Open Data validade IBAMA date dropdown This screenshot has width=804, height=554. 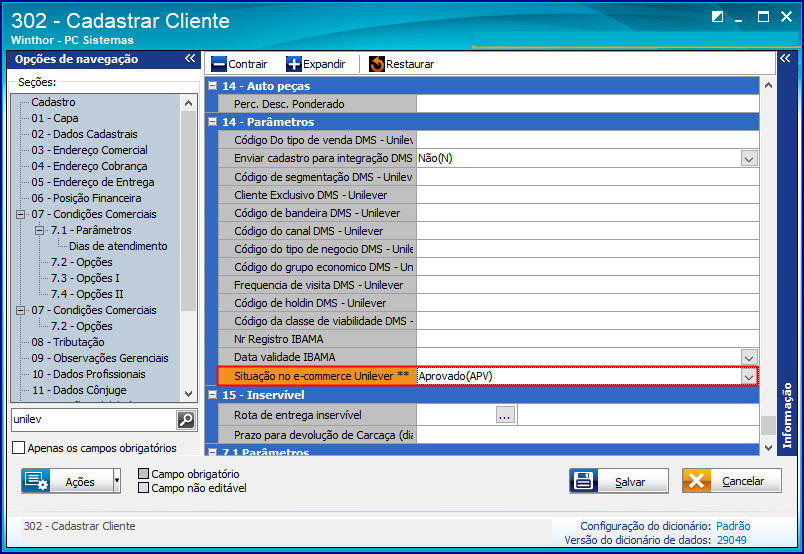[x=749, y=357]
